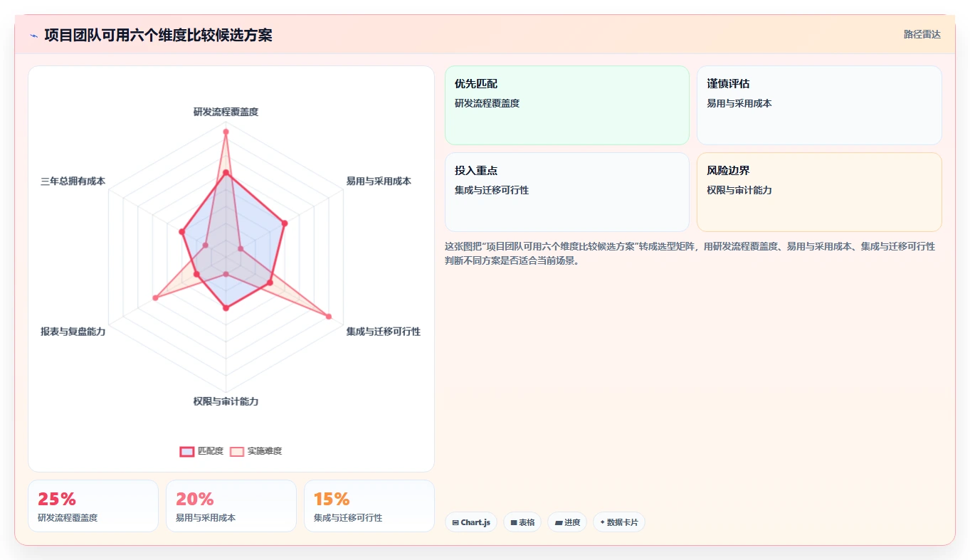Click the 进度 tag
970x560 pixels.
(567, 522)
